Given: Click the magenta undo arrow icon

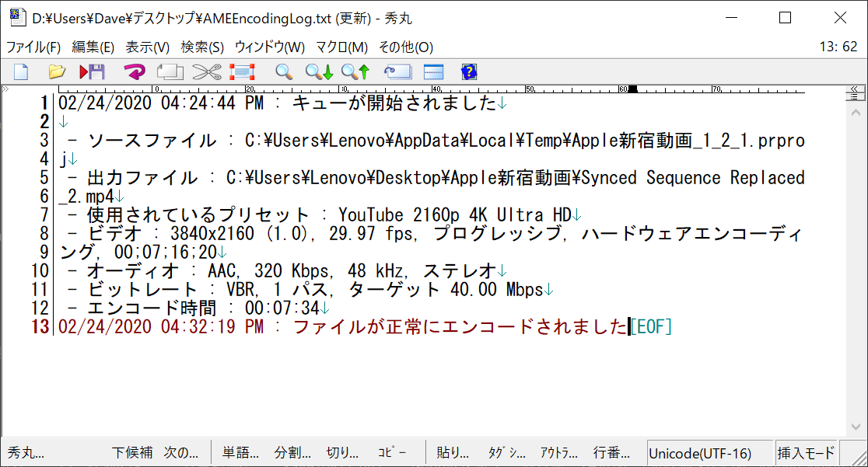Looking at the screenshot, I should point(135,72).
